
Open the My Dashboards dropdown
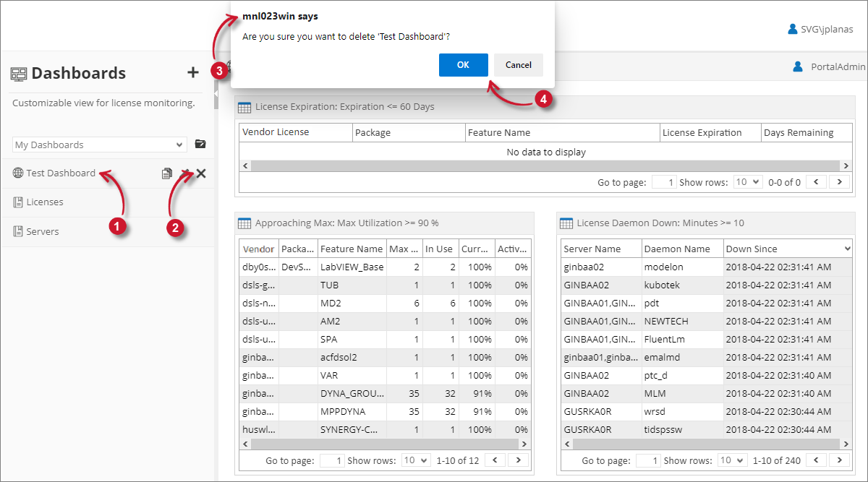tap(100, 145)
